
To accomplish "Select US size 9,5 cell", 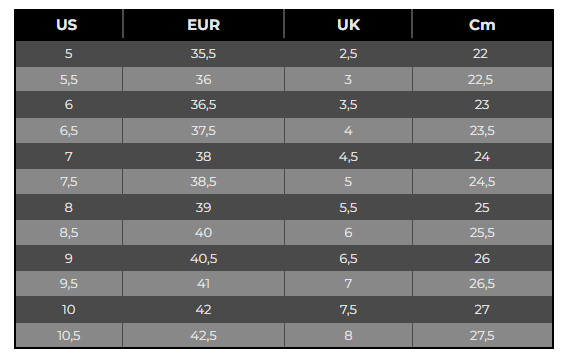I will [x=69, y=284].
